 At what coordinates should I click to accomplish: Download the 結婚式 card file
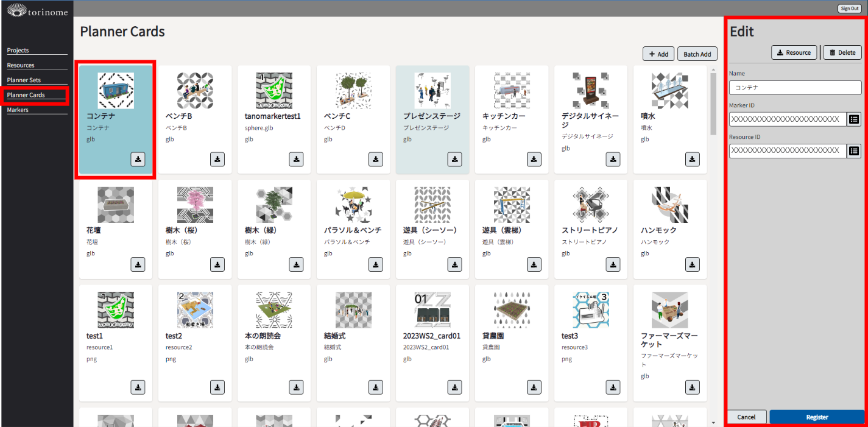tap(376, 387)
